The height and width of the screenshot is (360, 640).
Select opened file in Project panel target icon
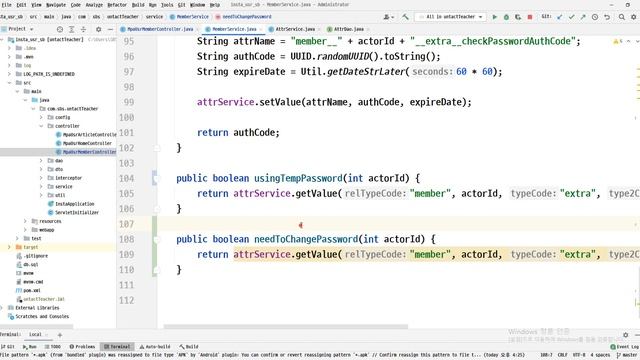pyautogui.click(x=60, y=29)
